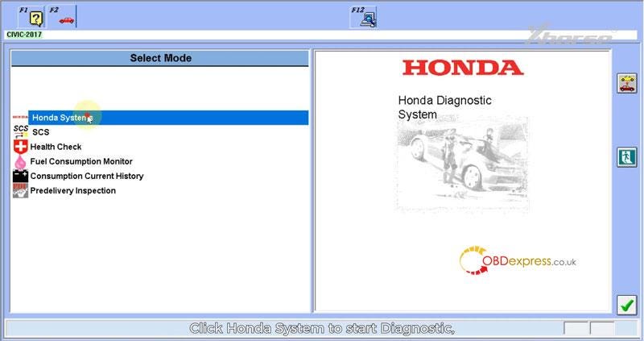The height and width of the screenshot is (341, 644).
Task: Click the CIVIC-2017 vehicle label
Action: (24, 35)
